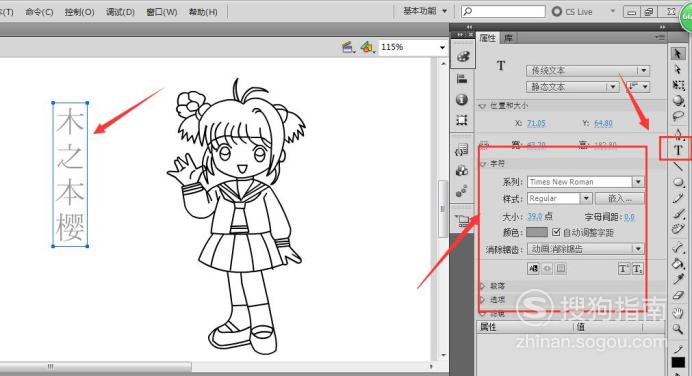
Task: Open the 消除锯齿 anti-alias dropdown
Action: (x=585, y=249)
